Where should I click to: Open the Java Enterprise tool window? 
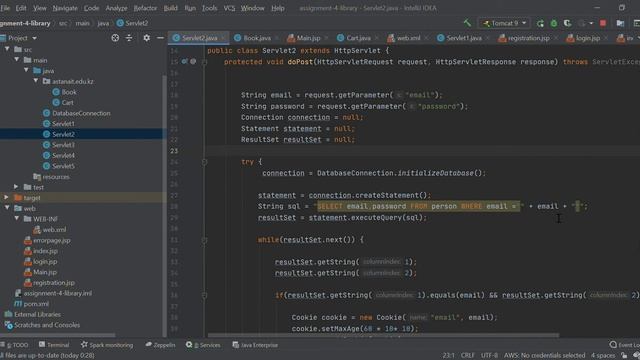point(255,345)
